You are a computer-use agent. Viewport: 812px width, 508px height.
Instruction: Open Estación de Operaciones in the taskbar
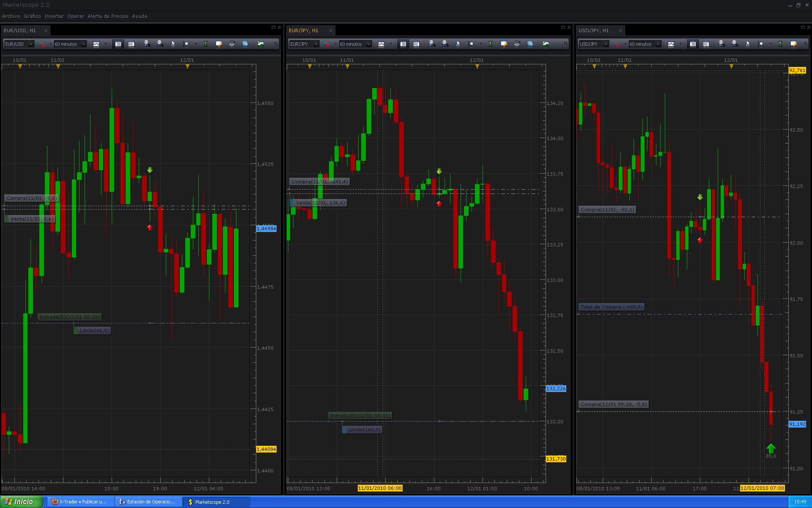148,502
